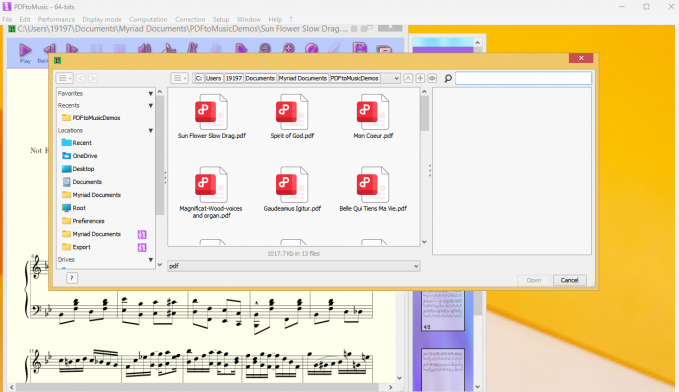Viewport: 679px width, 392px height.
Task: Collapse the Locations section
Action: point(150,130)
